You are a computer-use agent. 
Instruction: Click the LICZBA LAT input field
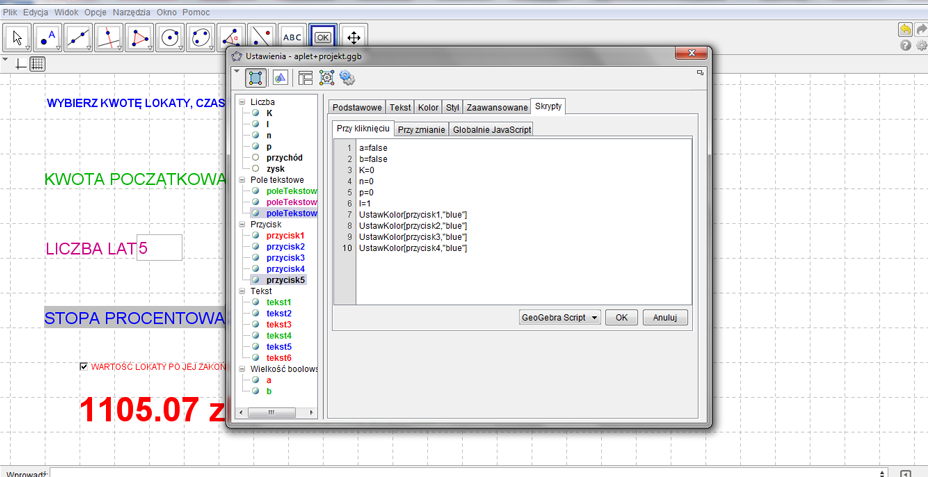coord(160,247)
